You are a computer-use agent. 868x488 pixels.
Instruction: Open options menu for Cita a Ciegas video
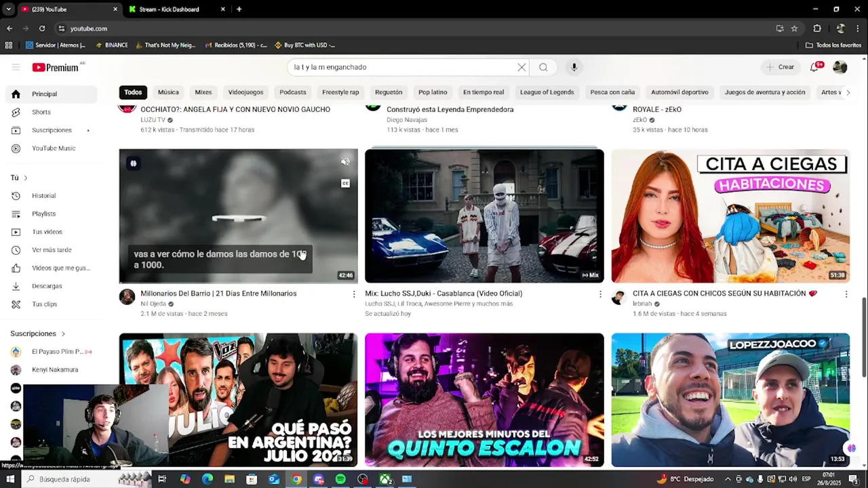(846, 294)
